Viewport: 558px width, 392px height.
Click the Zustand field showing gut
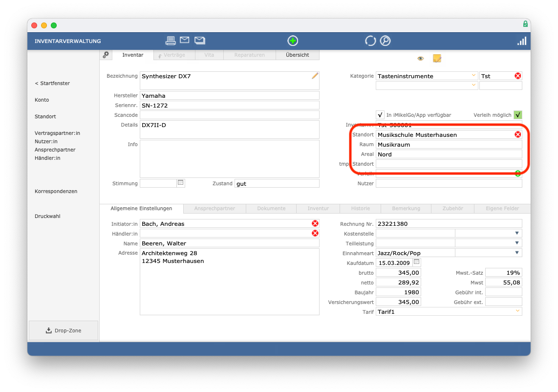tap(277, 183)
